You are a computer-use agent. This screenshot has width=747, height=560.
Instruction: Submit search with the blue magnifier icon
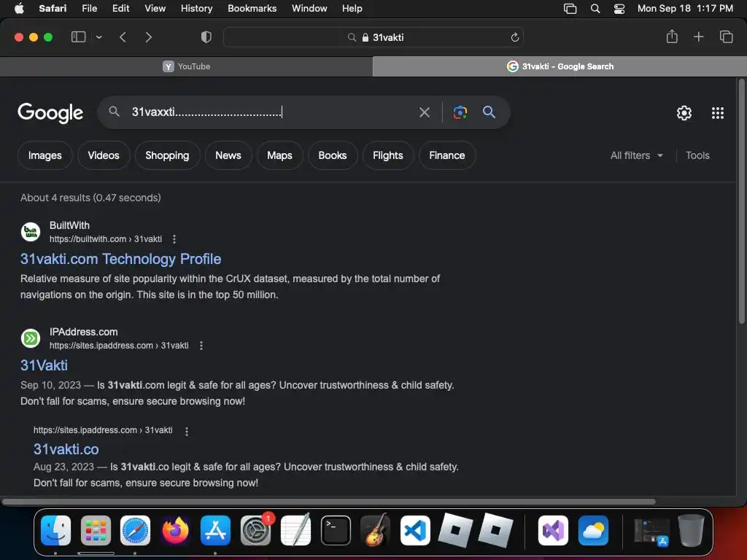point(489,112)
